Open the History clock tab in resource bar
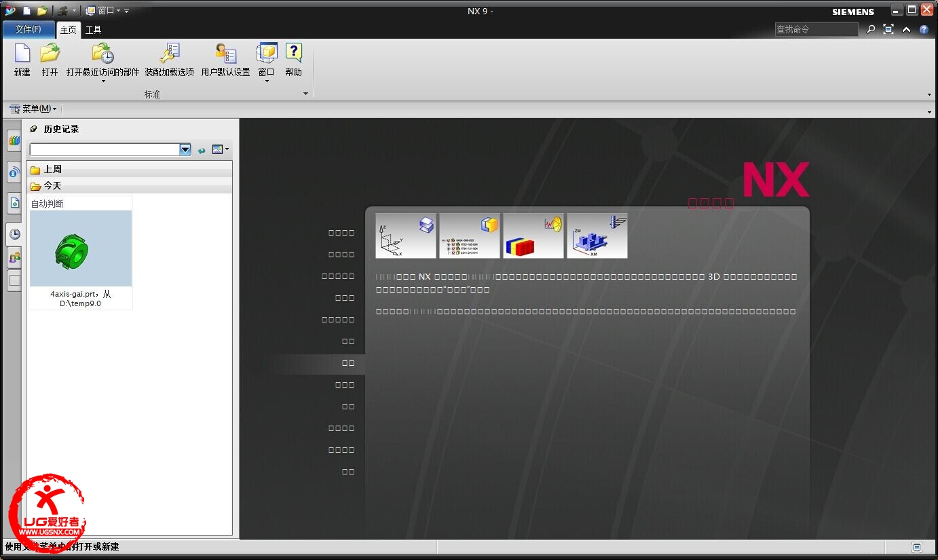 pyautogui.click(x=14, y=234)
